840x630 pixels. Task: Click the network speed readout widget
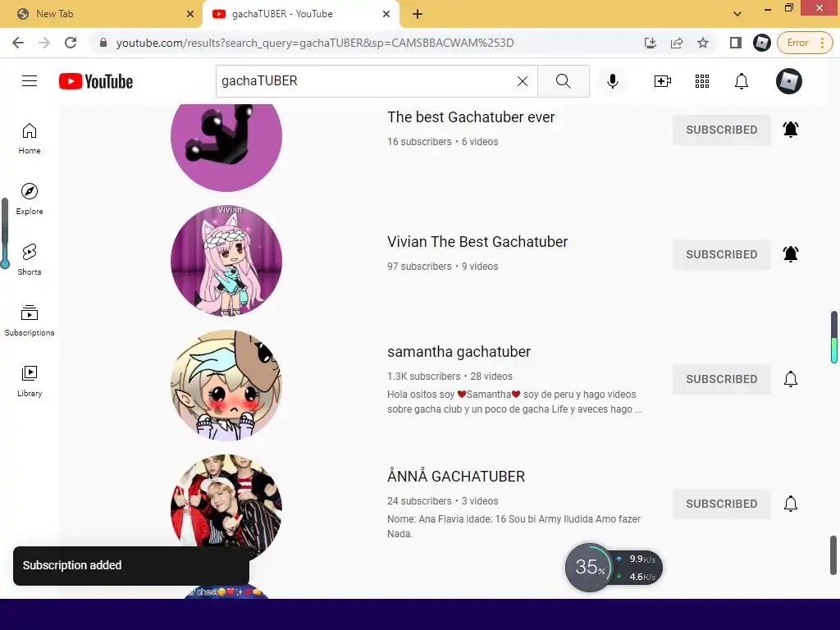(637, 568)
